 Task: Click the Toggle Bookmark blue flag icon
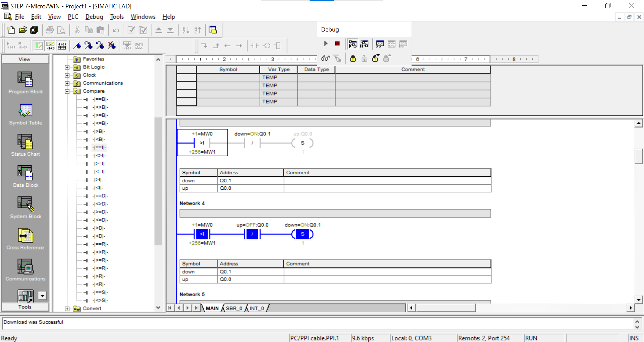click(x=77, y=46)
